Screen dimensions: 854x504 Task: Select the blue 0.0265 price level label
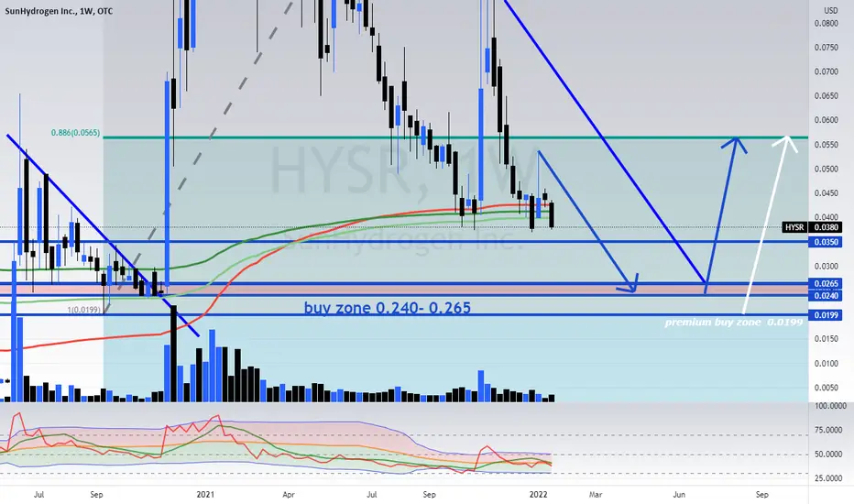pyautogui.click(x=826, y=284)
